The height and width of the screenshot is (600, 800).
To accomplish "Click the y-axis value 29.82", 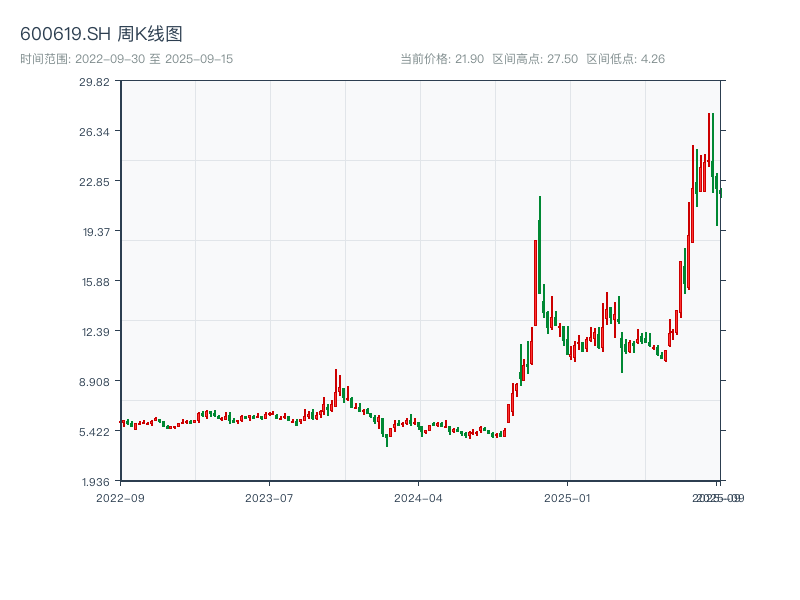I will pyautogui.click(x=94, y=82).
